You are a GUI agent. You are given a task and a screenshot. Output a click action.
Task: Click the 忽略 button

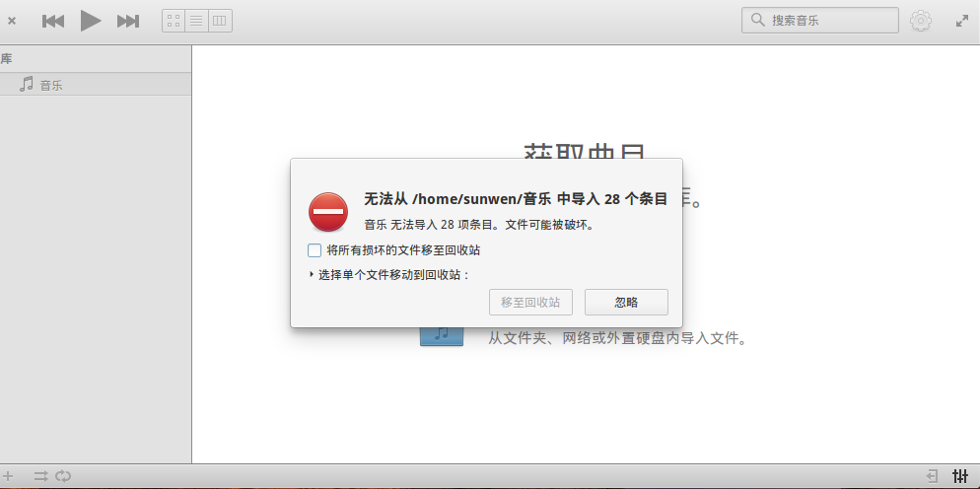(626, 302)
